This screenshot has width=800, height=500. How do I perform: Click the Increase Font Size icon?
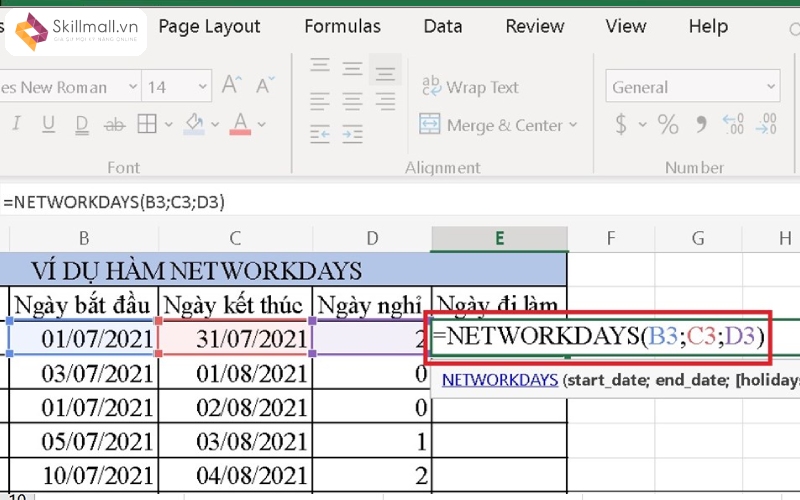(232, 87)
